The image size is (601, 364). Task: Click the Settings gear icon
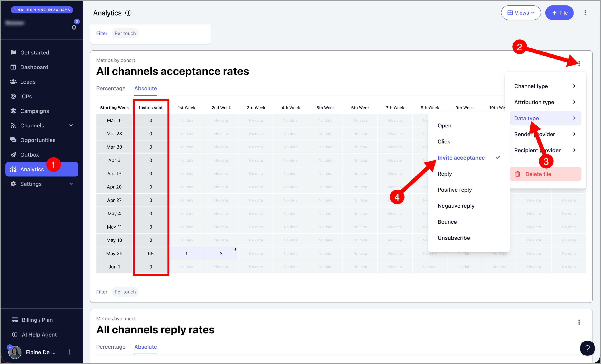[x=13, y=184]
